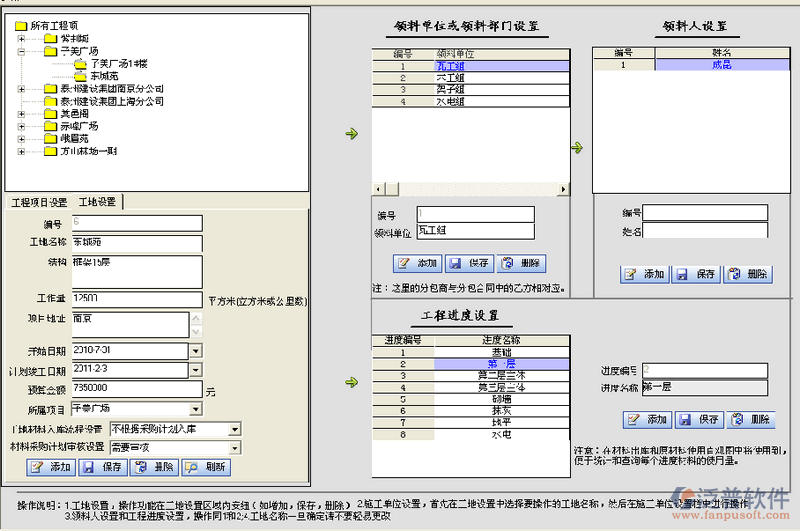Open the 开始日期 date dropdown
The height and width of the screenshot is (531, 800).
(195, 350)
